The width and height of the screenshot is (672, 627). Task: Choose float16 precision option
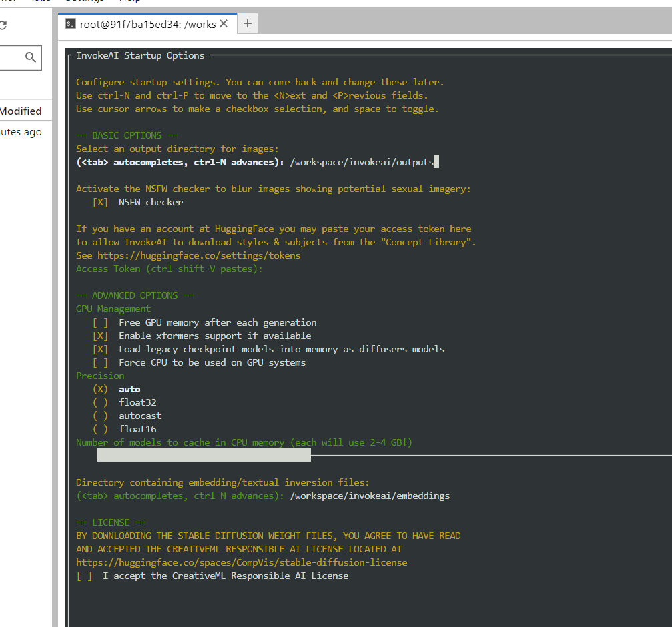point(100,429)
